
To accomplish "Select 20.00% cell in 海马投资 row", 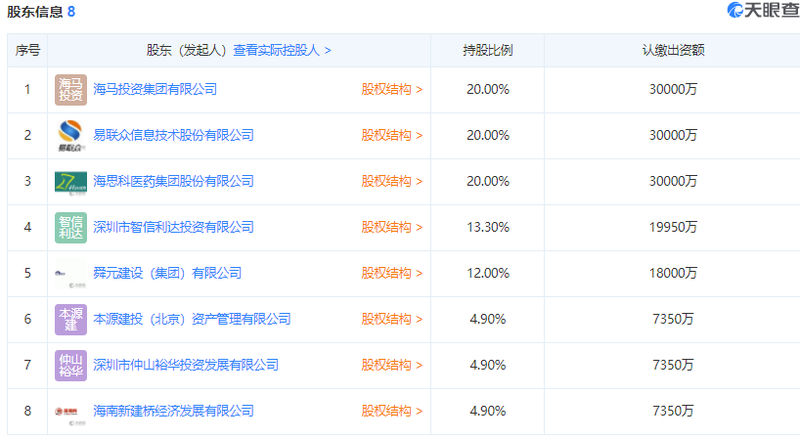I will 488,89.
